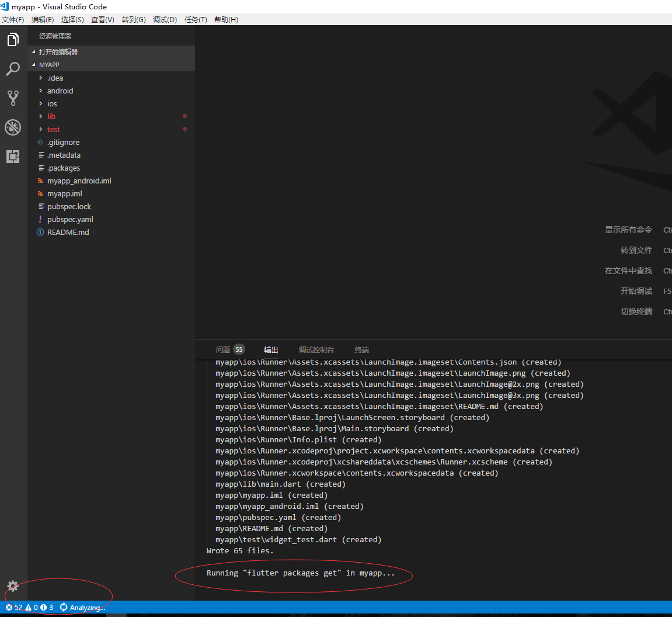Click the .gitignore file icon
Viewport: 672px width, 617px height.
[40, 142]
